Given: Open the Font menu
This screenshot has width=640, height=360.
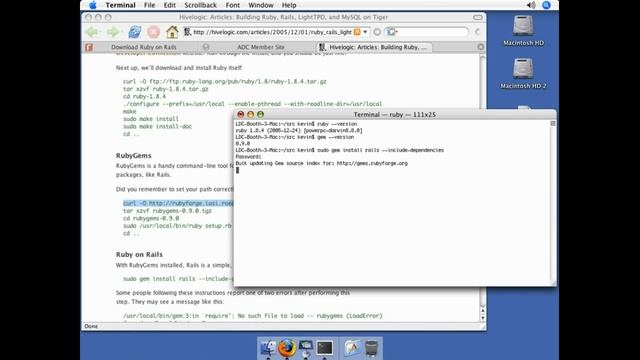Looking at the screenshot, I should (x=233, y=5).
